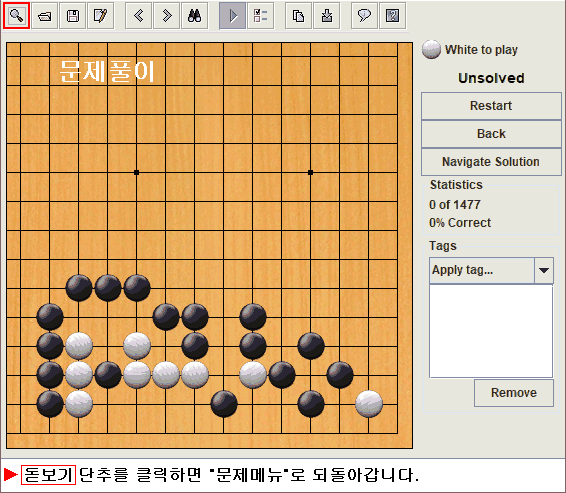Click Navigate Solution button
Viewport: 566px width, 493px height.
491,162
